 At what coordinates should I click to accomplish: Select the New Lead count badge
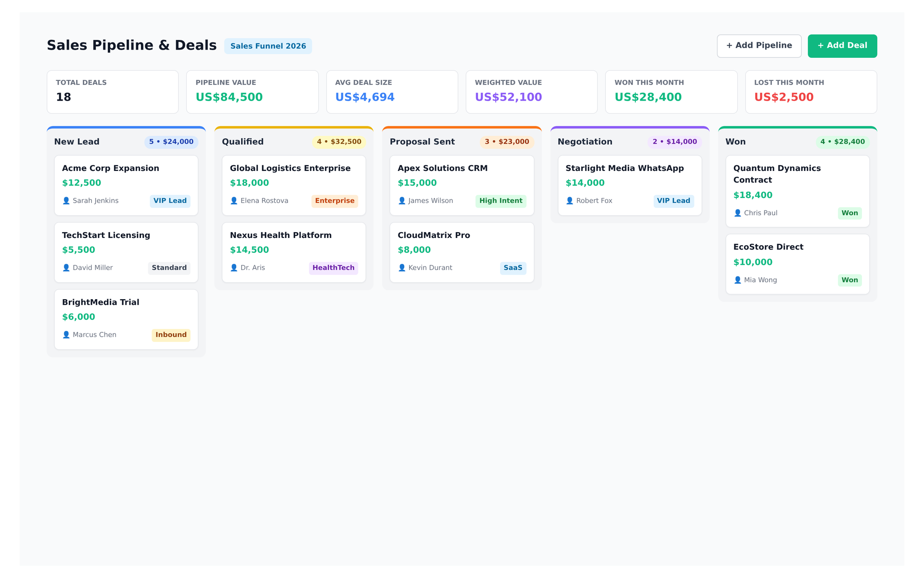point(171,142)
